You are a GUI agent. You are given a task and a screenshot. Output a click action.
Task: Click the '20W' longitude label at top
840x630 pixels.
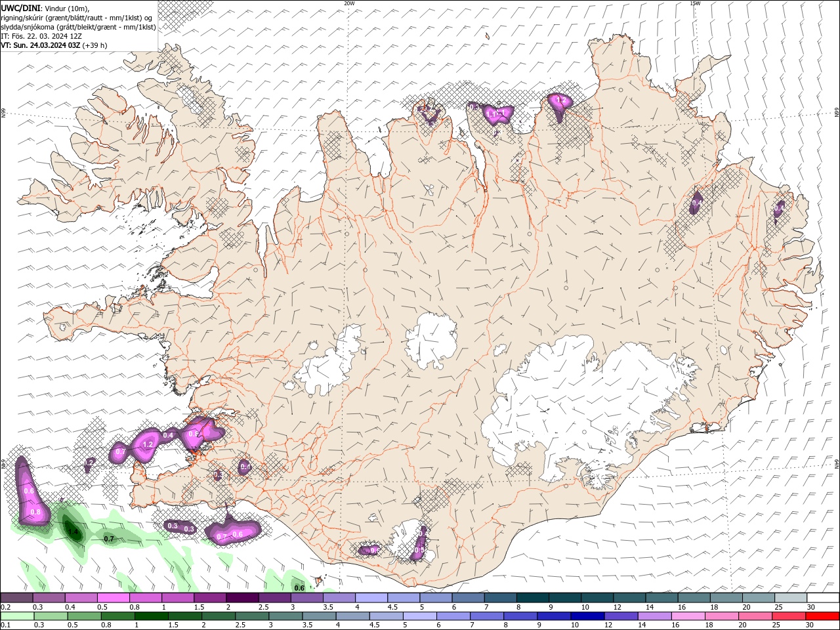[x=349, y=3]
